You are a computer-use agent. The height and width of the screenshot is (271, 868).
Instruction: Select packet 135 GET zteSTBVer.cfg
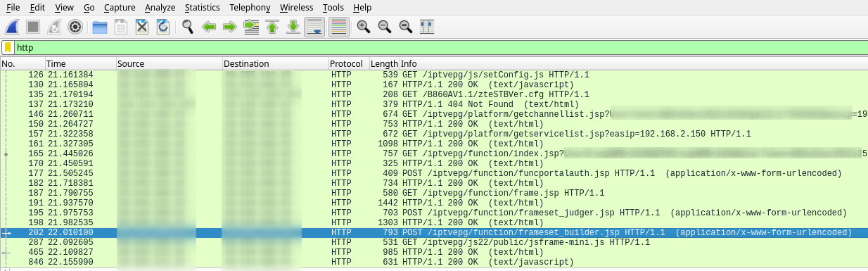coord(434,94)
